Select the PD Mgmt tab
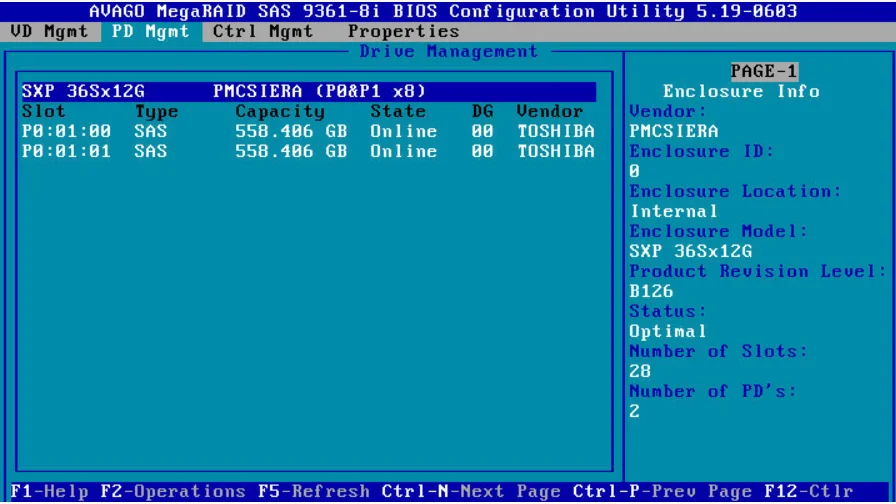896x504 pixels. 150,31
